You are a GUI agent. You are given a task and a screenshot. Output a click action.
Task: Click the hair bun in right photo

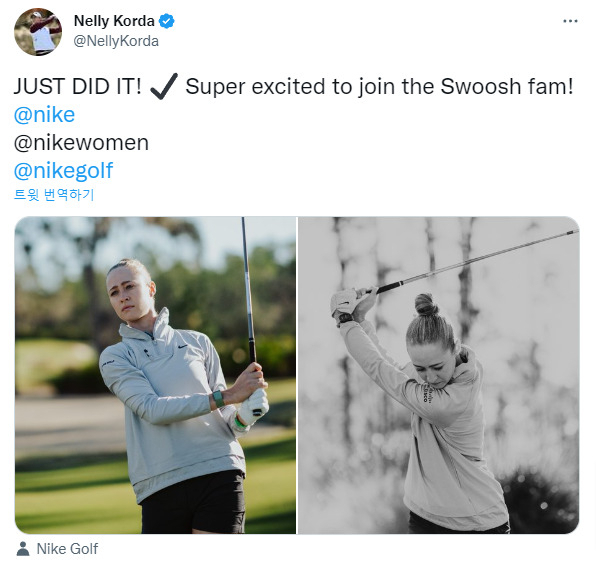point(426,304)
